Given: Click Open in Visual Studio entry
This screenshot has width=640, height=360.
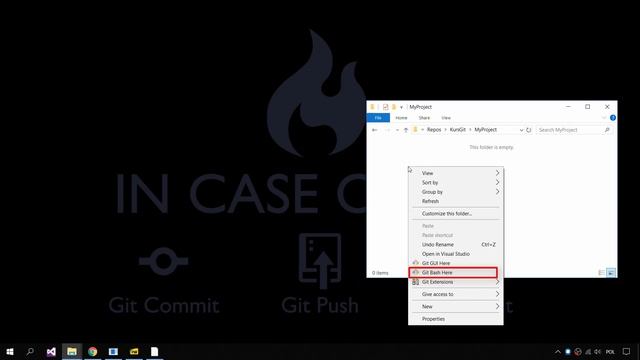Looking at the screenshot, I should point(456,253).
